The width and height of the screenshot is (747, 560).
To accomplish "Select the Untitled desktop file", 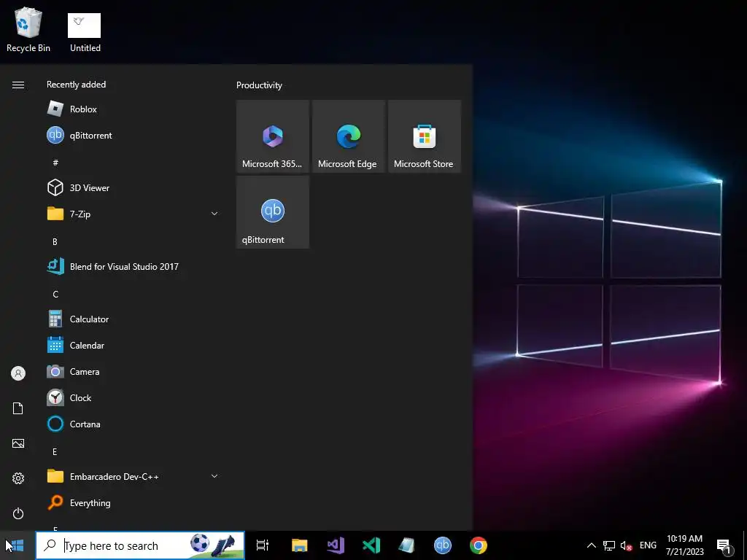I will pos(85,32).
